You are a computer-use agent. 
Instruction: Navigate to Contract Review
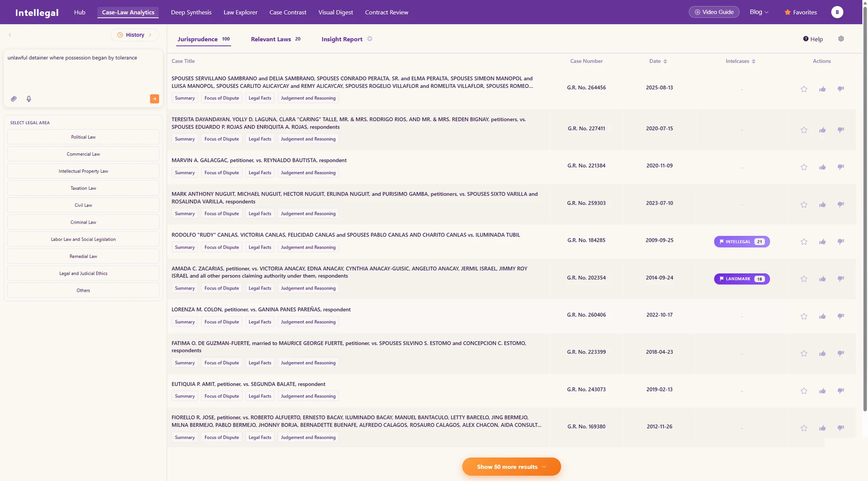coord(386,12)
